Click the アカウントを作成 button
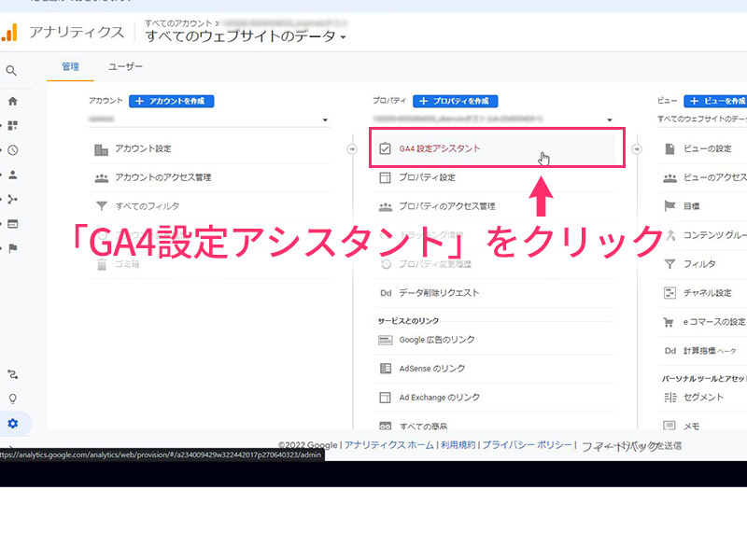 click(x=172, y=101)
